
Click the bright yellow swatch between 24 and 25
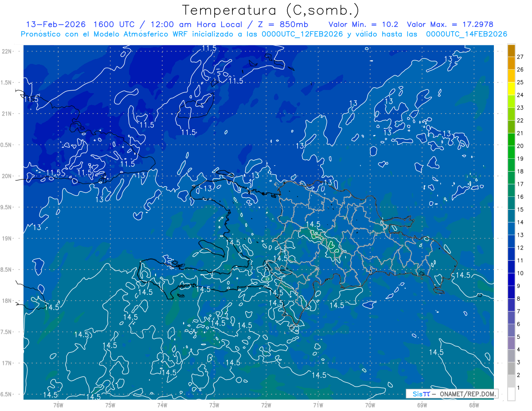click(511, 89)
